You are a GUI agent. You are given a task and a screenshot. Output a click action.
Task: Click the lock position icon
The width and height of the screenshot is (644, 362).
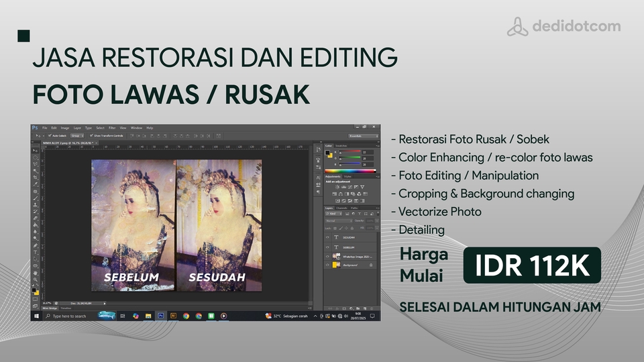coord(346,228)
